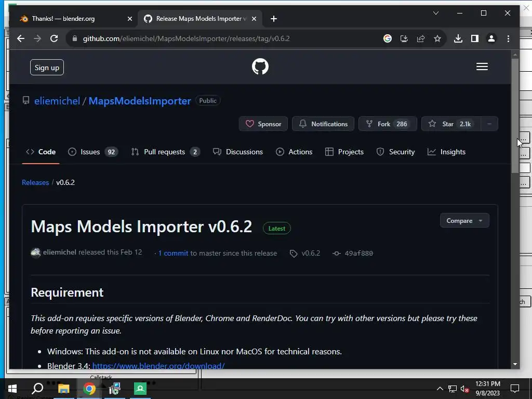Image resolution: width=532 pixels, height=399 pixels.
Task: Open the network tray icon
Action: [x=453, y=389]
